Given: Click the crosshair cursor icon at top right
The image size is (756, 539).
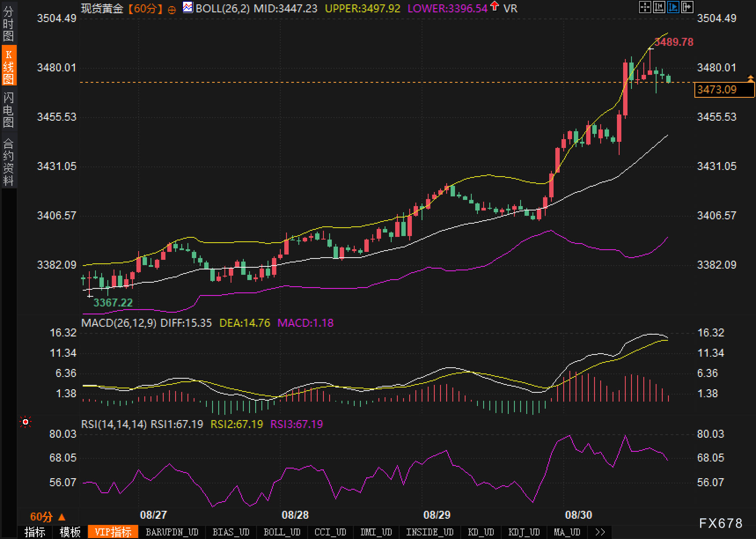Looking at the screenshot, I should [x=645, y=7].
